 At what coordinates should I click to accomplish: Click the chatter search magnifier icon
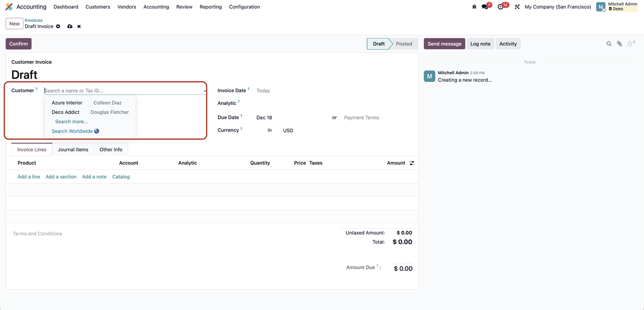tap(609, 44)
